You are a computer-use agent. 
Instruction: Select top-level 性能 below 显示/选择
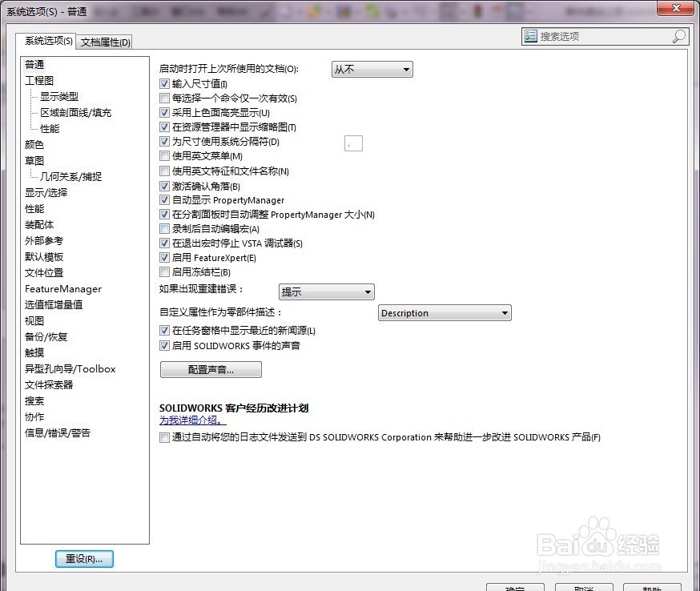click(34, 208)
